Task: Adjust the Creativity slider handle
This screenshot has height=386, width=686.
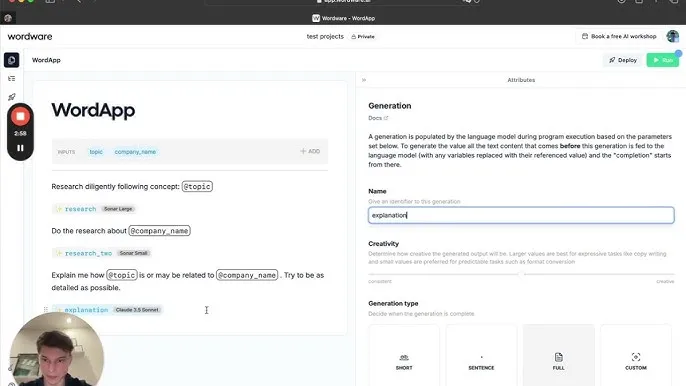Action: click(x=521, y=274)
